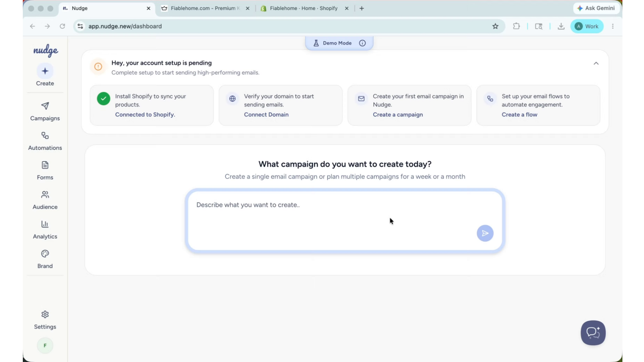Send the campaign prompt with arrow button
Viewport: 644px width, 362px height.
tap(485, 233)
